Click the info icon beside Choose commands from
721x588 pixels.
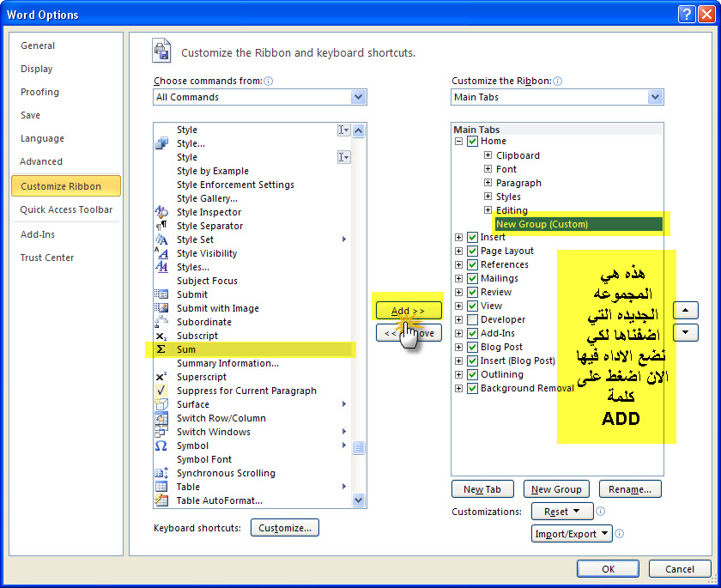(269, 81)
